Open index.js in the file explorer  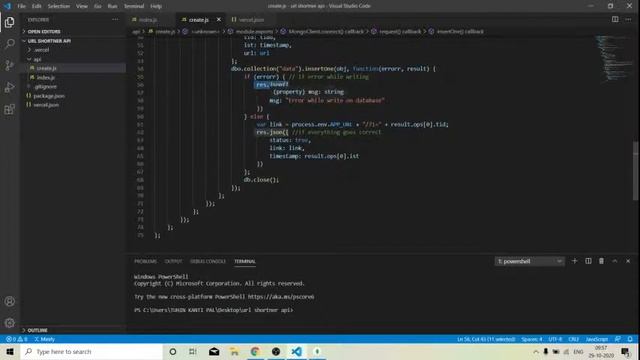46,78
